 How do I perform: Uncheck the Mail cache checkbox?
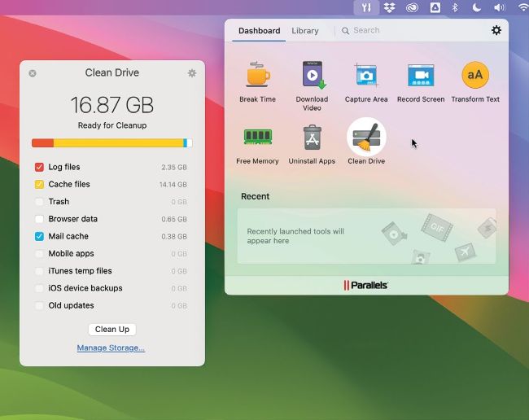pyautogui.click(x=39, y=236)
